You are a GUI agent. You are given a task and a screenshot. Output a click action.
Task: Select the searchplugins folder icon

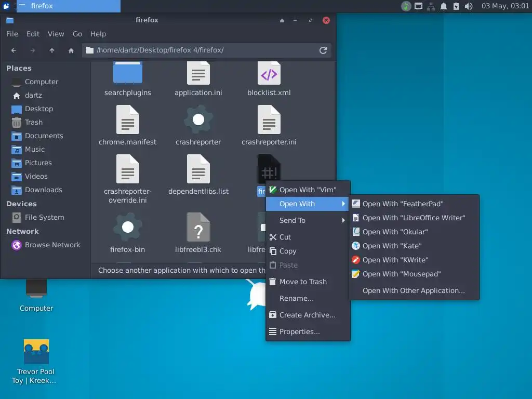pyautogui.click(x=128, y=73)
